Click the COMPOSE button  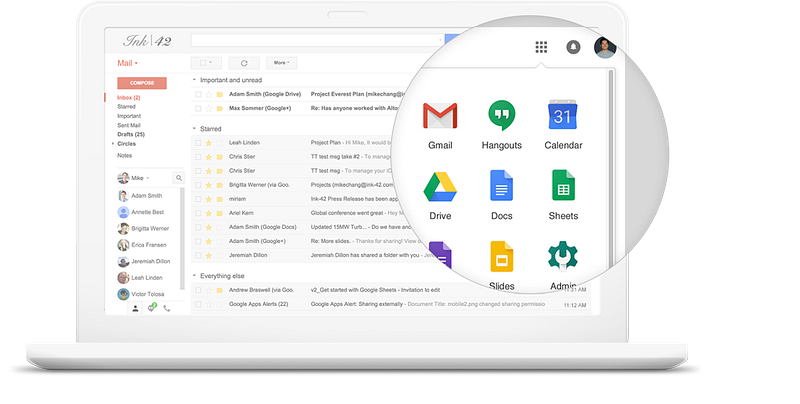[142, 83]
